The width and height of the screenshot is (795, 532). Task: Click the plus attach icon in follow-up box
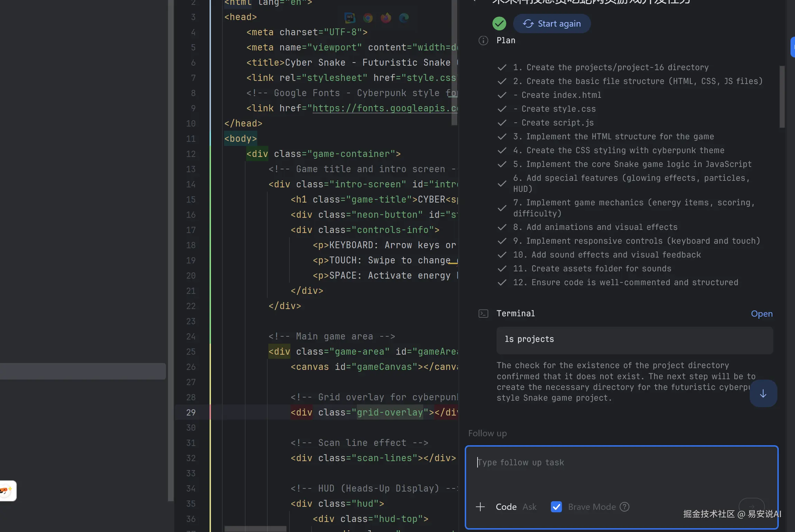(480, 507)
